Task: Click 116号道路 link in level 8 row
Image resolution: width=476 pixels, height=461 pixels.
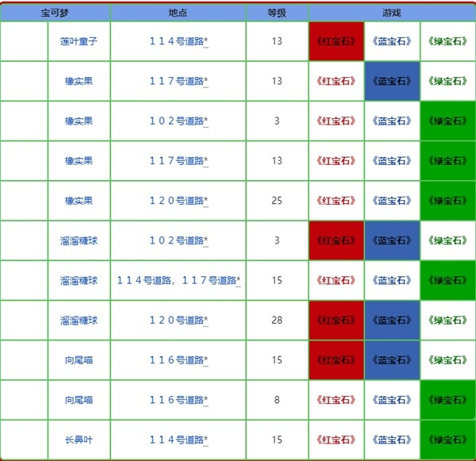Action: [177, 400]
